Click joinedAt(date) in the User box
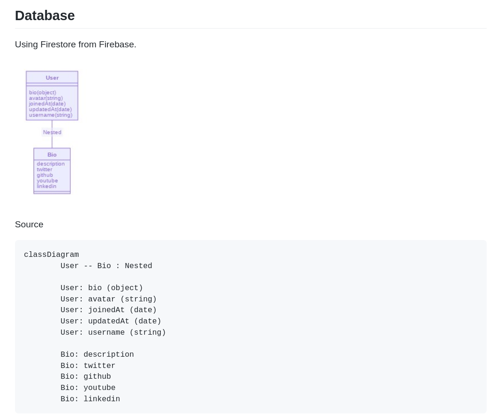 point(47,104)
